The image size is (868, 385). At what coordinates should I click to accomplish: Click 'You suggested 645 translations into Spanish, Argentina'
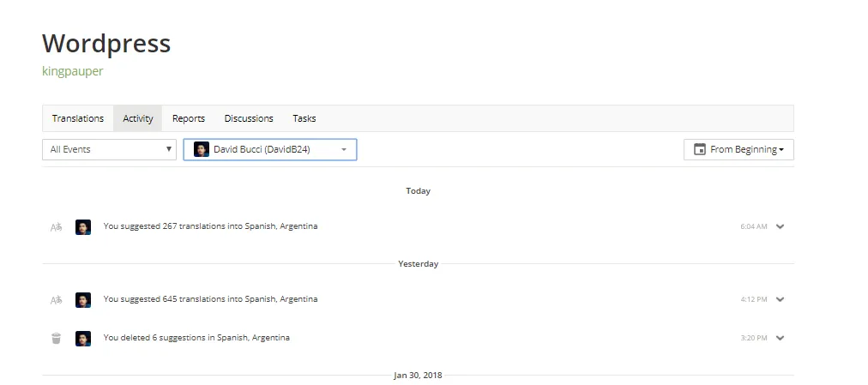tap(210, 299)
